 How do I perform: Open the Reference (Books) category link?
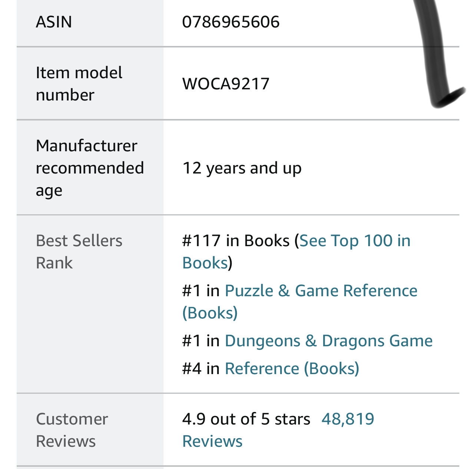[x=292, y=369]
